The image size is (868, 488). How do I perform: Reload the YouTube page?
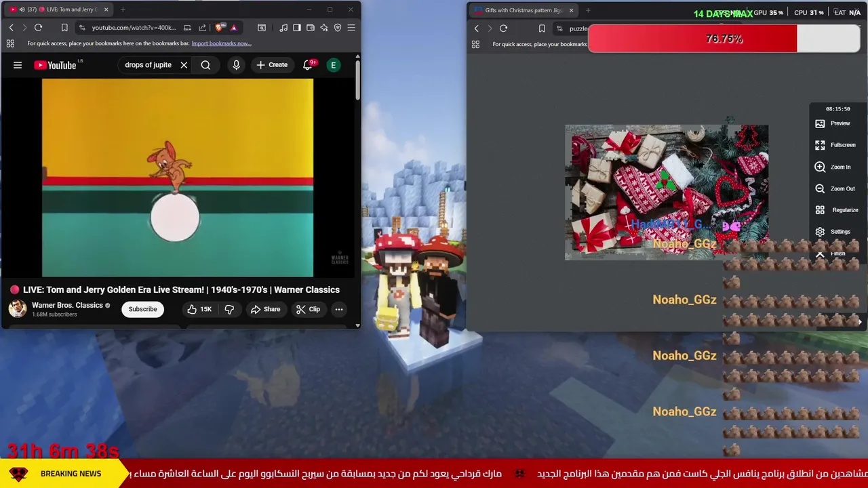click(x=38, y=28)
